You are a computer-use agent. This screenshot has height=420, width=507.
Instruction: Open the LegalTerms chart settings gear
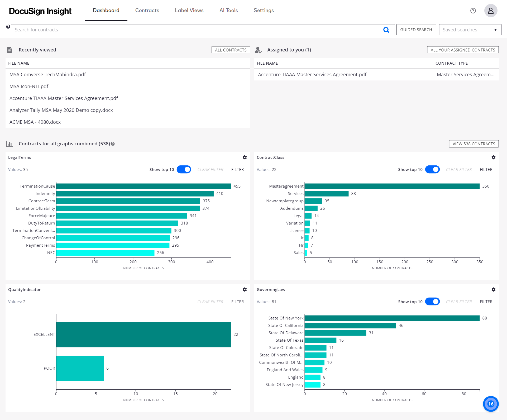pyautogui.click(x=245, y=157)
